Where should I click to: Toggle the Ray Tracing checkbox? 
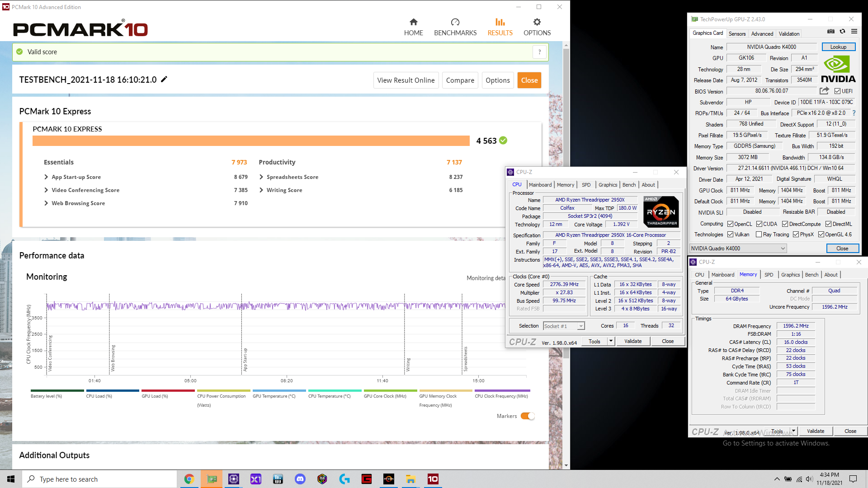759,235
